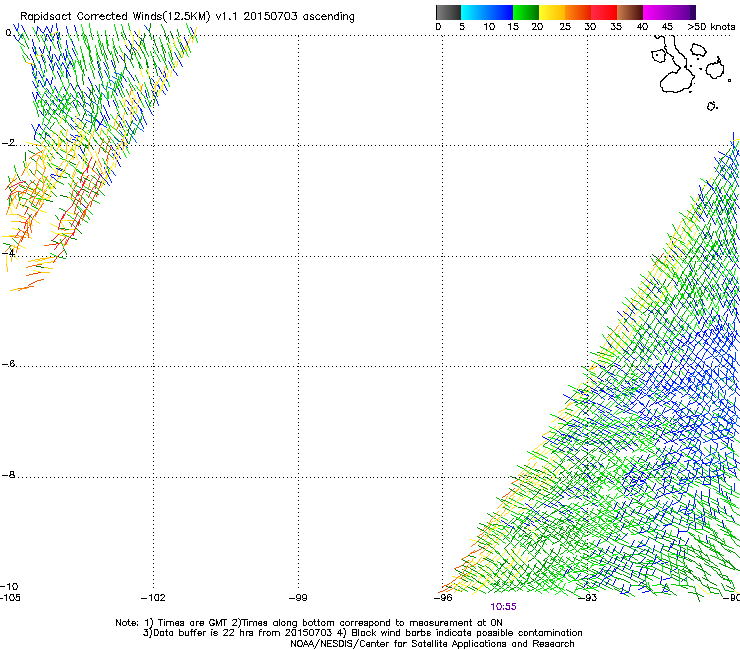Click the word 'ascending' in the title
This screenshot has height=650, width=740.
328,17
